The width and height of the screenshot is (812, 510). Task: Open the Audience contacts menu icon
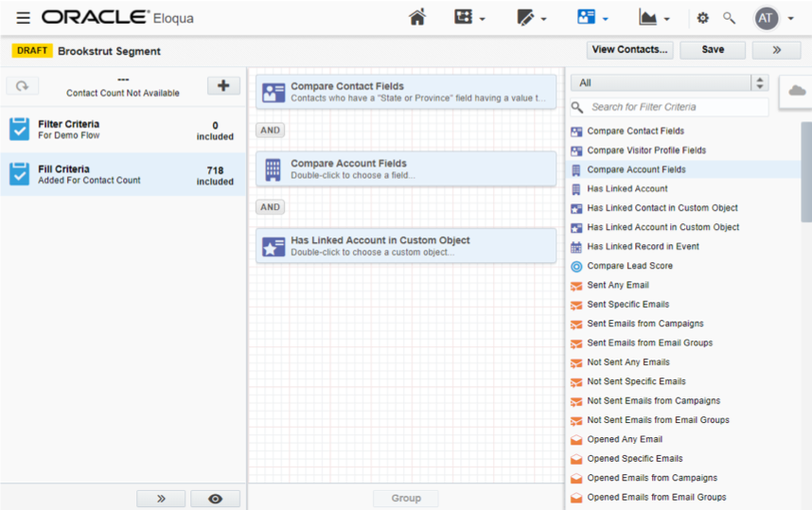[586, 17]
